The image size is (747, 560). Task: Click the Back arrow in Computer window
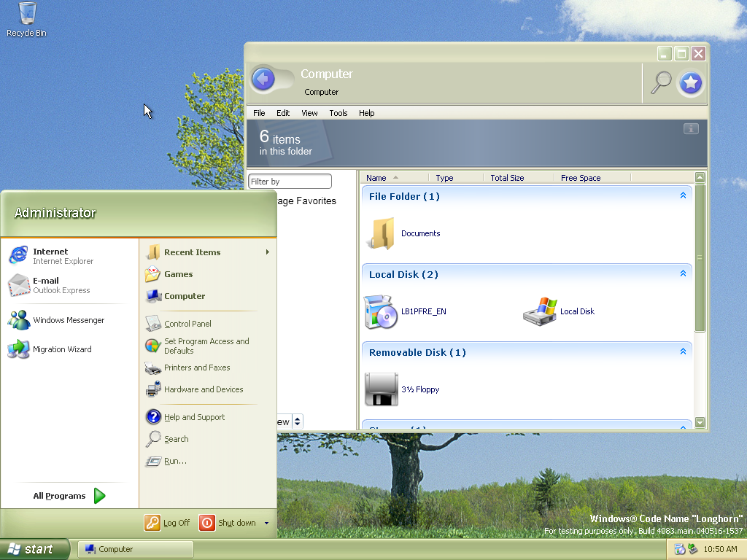[x=263, y=79]
